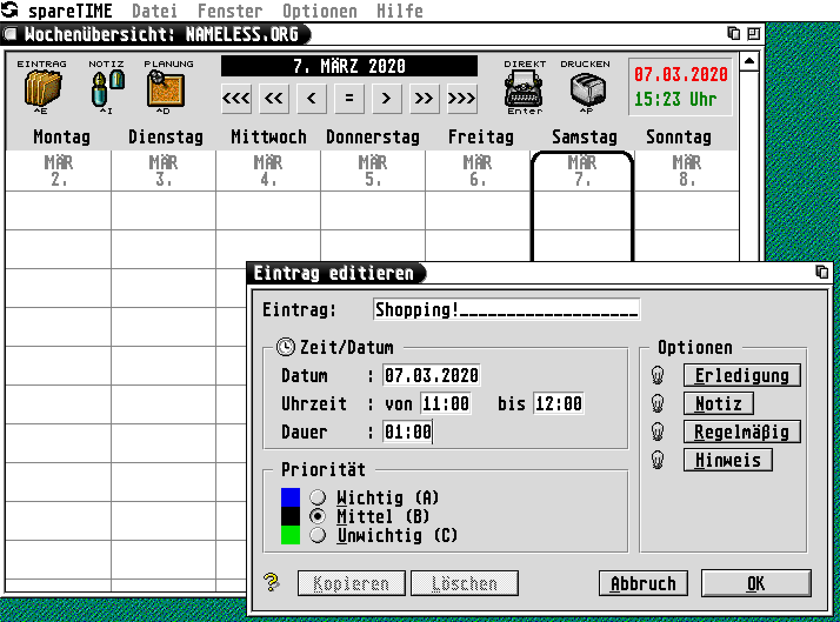Image resolution: width=840 pixels, height=622 pixels.
Task: Select priority Unwichtig (C)
Action: click(x=318, y=536)
